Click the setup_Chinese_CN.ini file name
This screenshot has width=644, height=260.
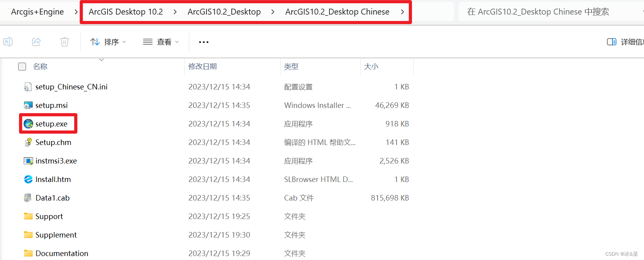tap(71, 87)
